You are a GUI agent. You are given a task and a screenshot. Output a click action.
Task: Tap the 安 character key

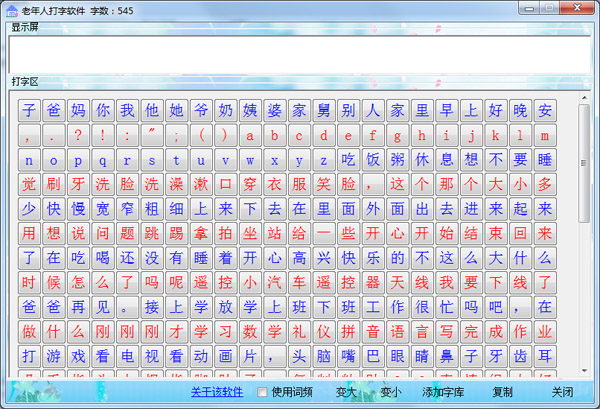pyautogui.click(x=545, y=111)
